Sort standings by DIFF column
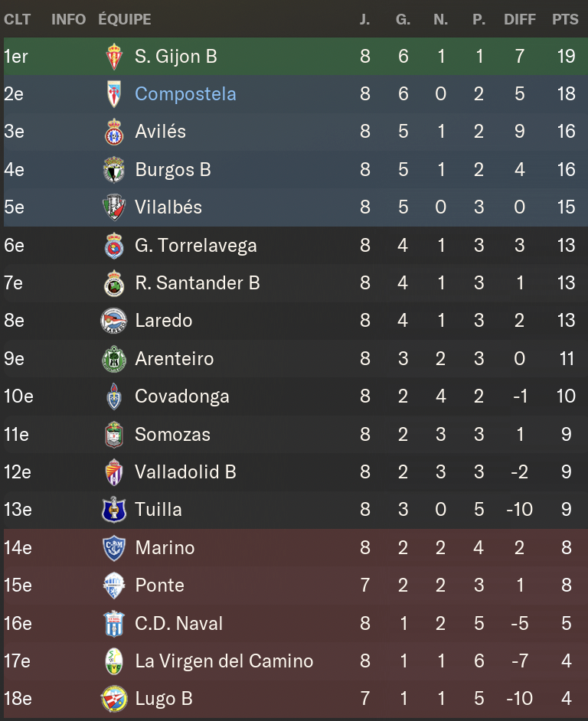This screenshot has width=588, height=721. (520, 19)
